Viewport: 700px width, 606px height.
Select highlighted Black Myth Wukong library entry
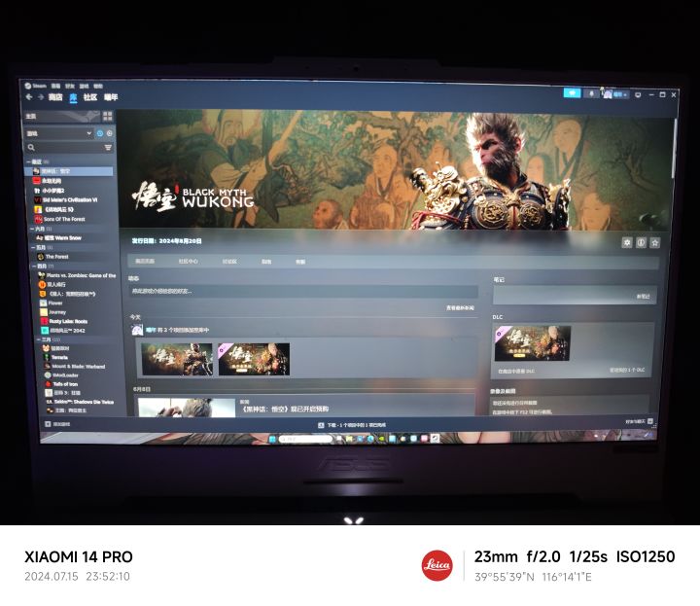pos(69,171)
